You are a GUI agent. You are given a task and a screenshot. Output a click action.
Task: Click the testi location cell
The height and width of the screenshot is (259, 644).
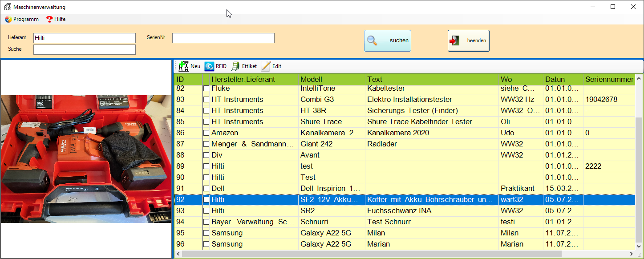pos(521,222)
